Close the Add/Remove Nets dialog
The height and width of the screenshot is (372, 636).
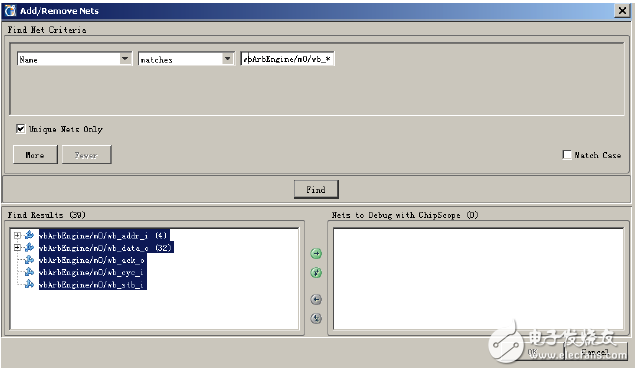click(x=622, y=11)
